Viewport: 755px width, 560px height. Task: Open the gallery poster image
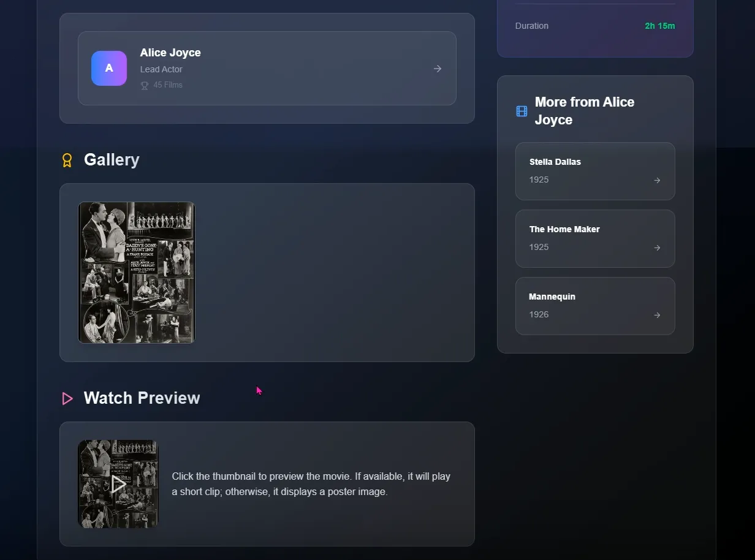pyautogui.click(x=137, y=273)
